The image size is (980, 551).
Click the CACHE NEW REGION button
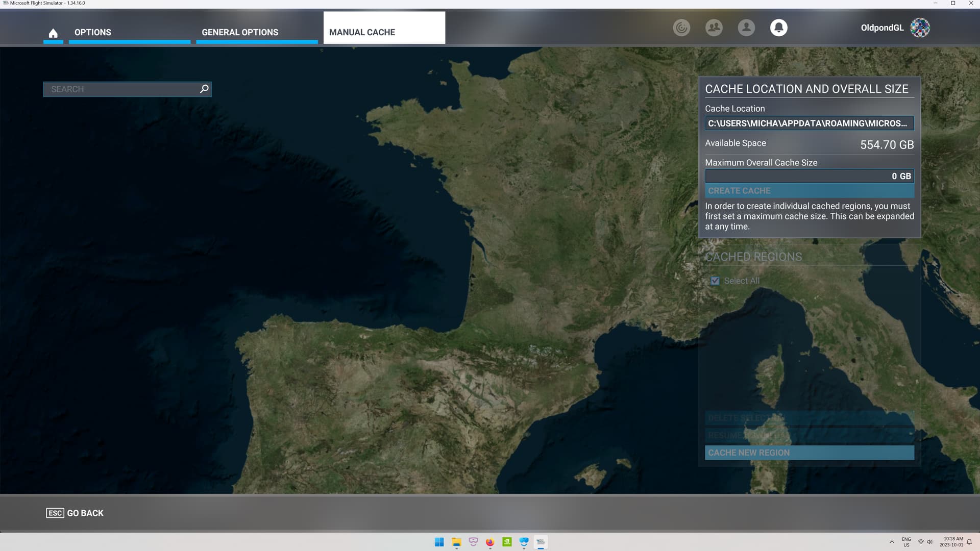pyautogui.click(x=810, y=453)
